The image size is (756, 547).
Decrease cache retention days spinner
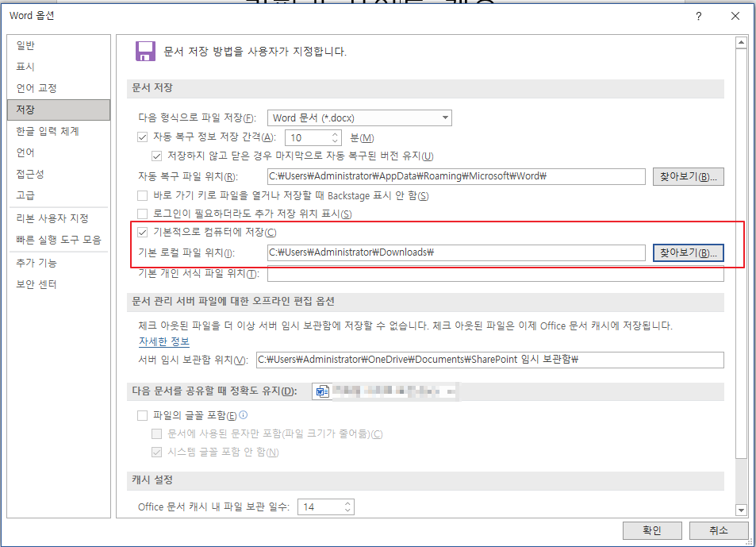pyautogui.click(x=347, y=510)
